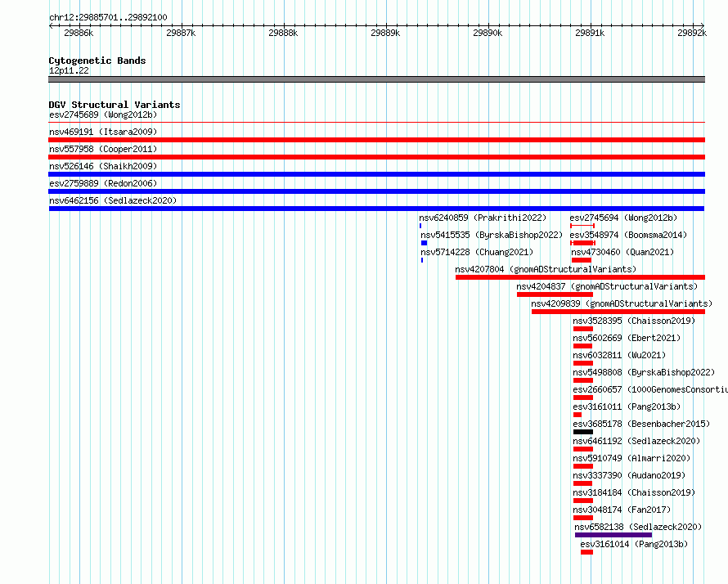
Task: Click the red bar under nsv4209839
Action: click(x=618, y=312)
